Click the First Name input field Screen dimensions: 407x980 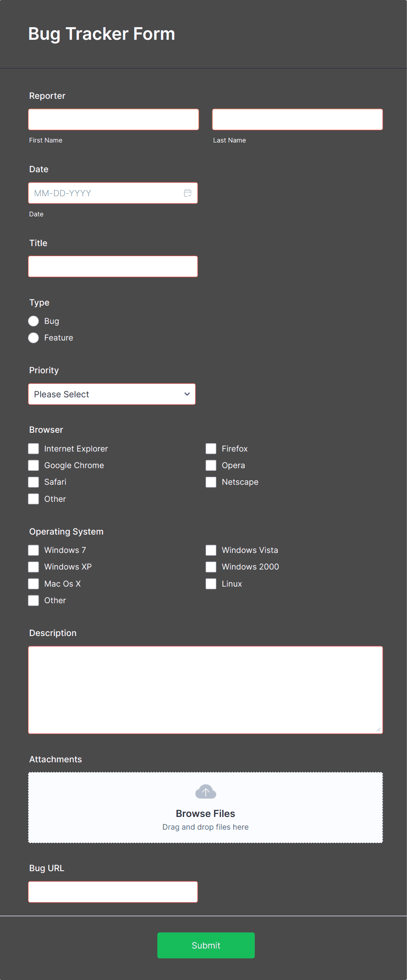pyautogui.click(x=113, y=119)
